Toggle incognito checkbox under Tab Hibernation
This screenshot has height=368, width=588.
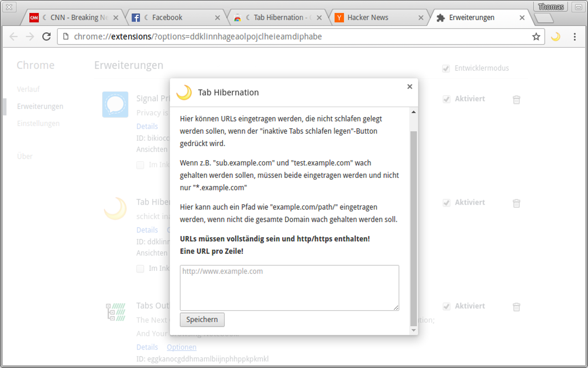[140, 269]
